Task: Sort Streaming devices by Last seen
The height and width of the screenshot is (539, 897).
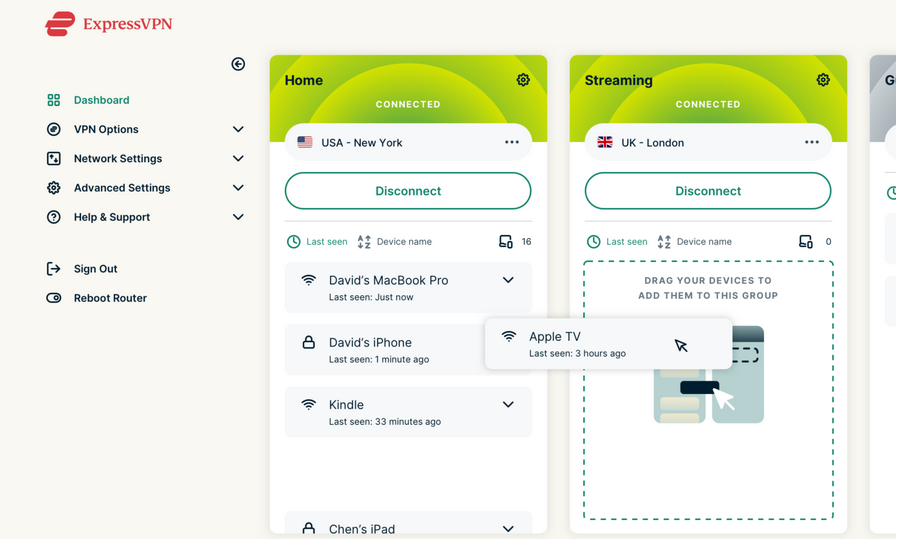Action: click(x=617, y=241)
